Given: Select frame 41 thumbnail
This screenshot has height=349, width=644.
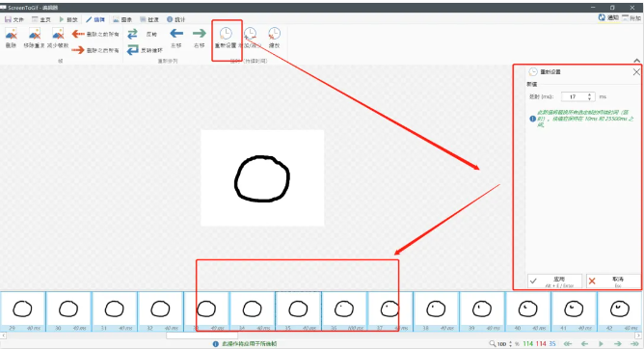Looking at the screenshot, I should [575, 311].
